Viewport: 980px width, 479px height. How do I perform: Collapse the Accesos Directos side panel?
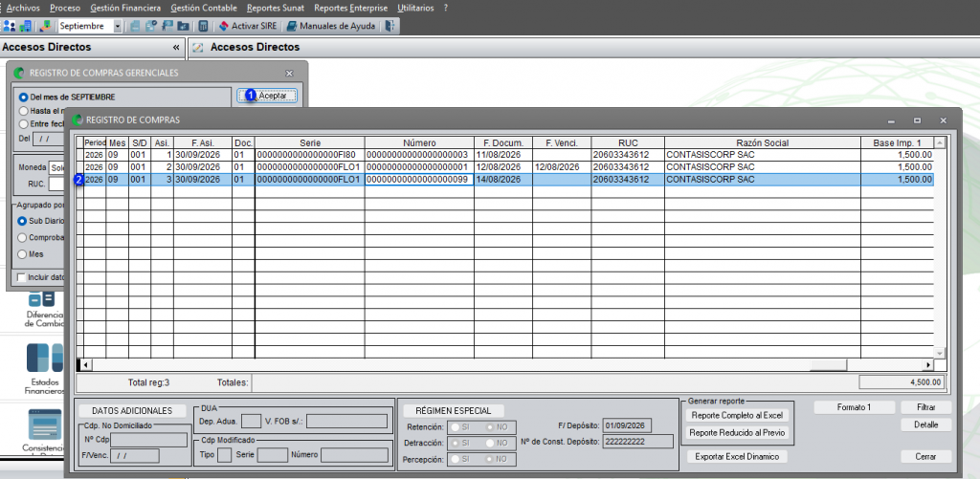tap(176, 48)
